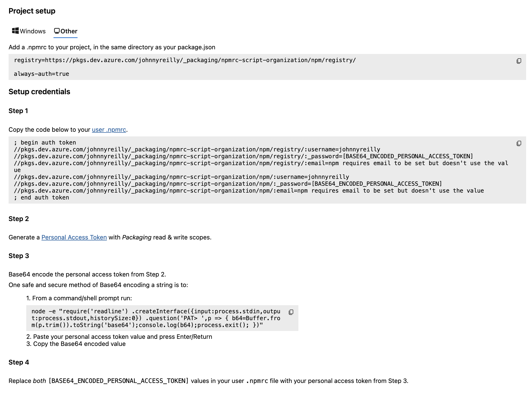Click the monitor icon beside Other
Image resolution: width=532 pixels, height=394 pixels.
point(57,31)
